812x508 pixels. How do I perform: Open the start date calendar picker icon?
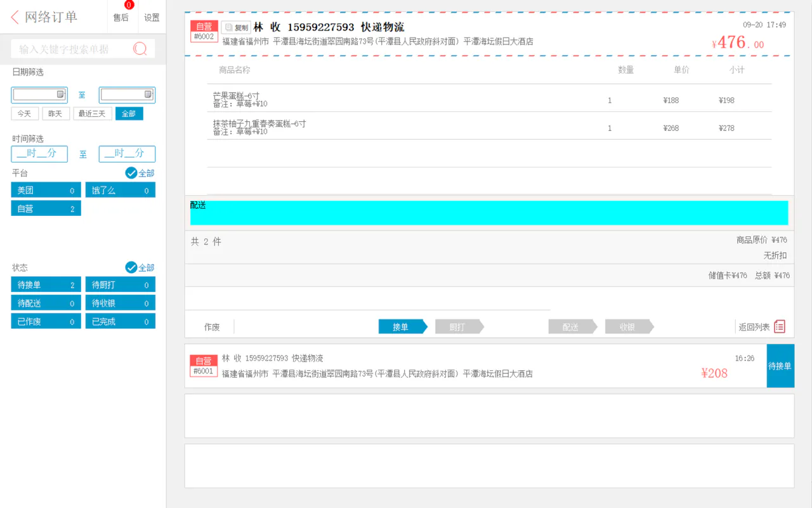[61, 95]
